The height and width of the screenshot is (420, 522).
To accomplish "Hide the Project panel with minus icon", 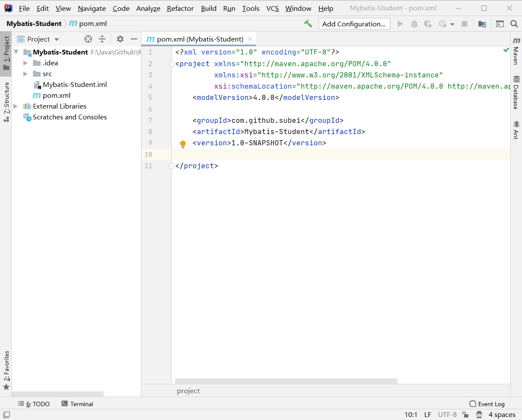I will [x=134, y=39].
